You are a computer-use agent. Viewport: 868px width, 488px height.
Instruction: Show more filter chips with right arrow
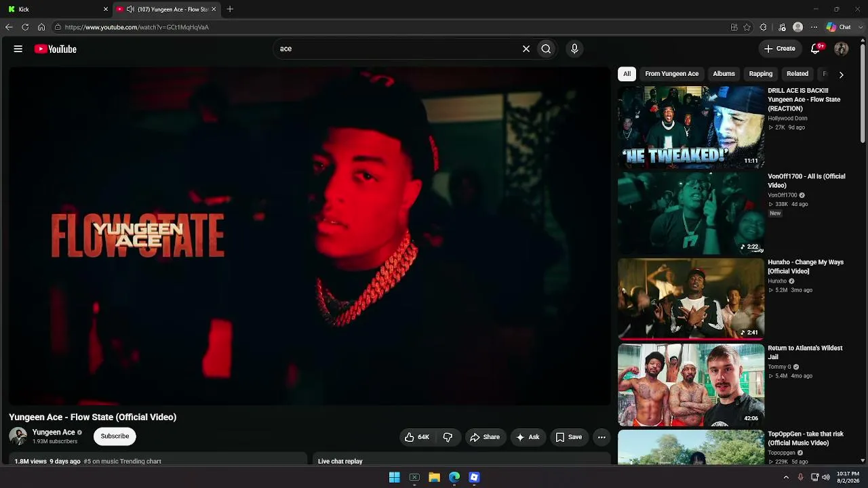841,75
